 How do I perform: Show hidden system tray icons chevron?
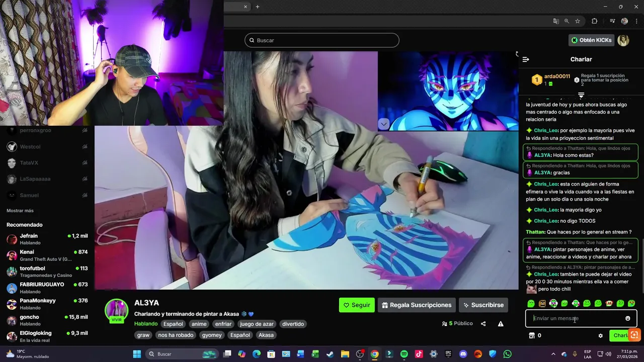pos(553,354)
